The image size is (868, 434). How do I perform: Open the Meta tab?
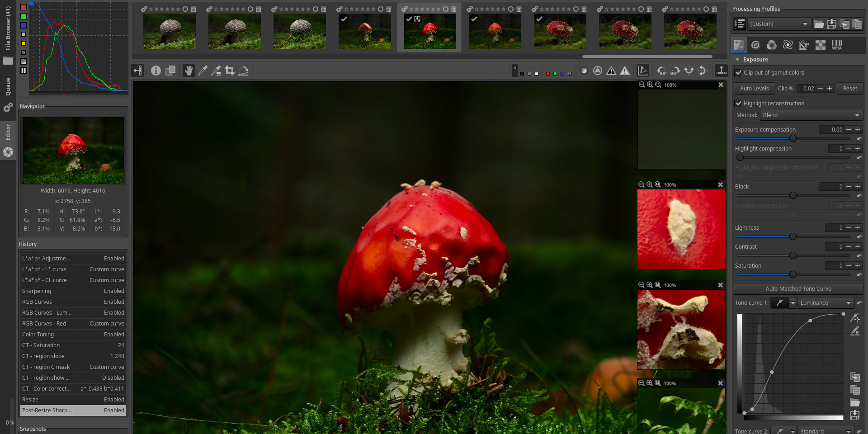836,45
